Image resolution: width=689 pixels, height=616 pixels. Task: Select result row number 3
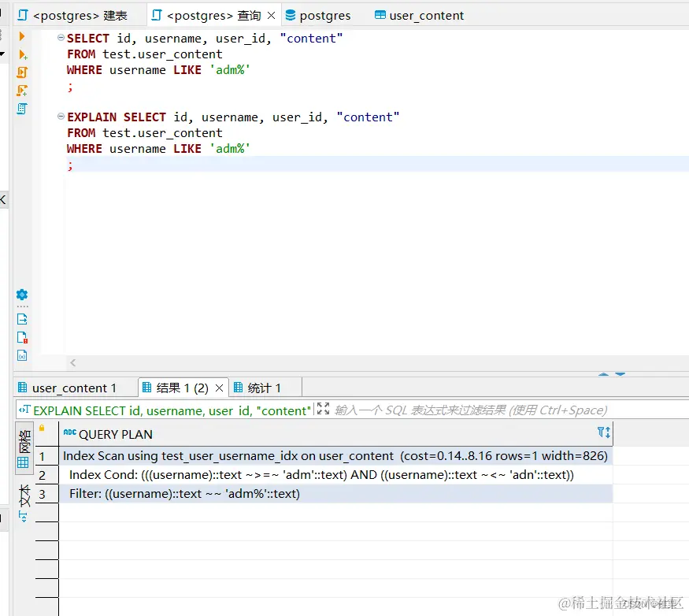tap(43, 494)
